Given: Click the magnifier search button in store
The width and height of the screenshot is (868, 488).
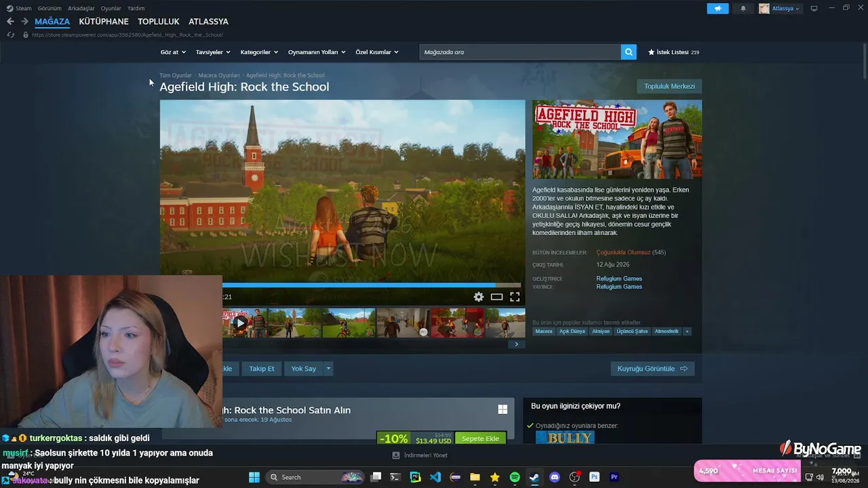Looking at the screenshot, I should point(629,52).
